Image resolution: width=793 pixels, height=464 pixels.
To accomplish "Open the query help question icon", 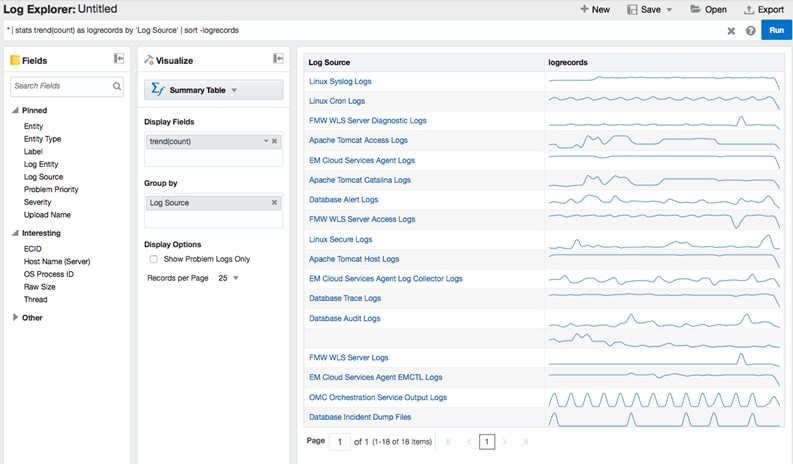I will [750, 31].
